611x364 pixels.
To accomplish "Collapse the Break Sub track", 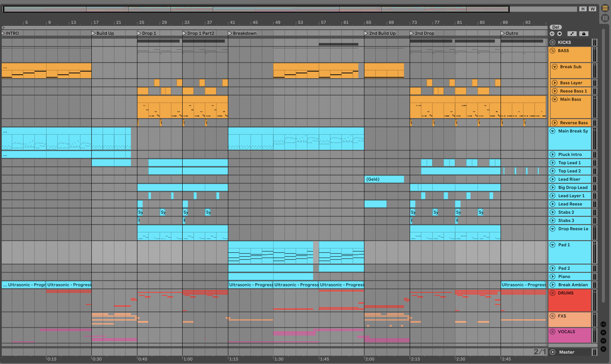I will coord(555,67).
